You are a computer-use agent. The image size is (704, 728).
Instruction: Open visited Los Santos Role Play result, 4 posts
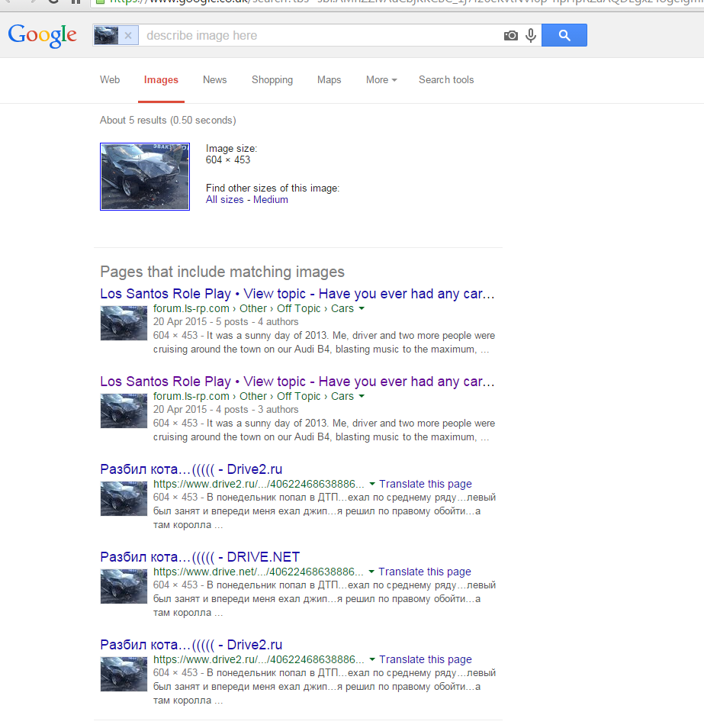(297, 382)
